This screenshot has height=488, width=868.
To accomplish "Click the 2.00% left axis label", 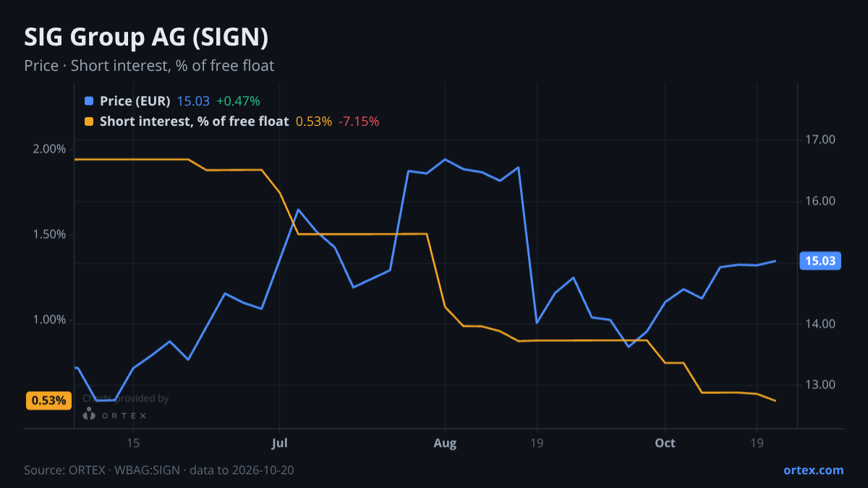I will click(51, 149).
